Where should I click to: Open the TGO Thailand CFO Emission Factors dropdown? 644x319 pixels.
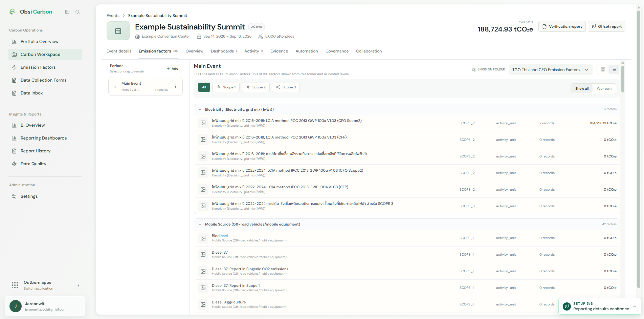[551, 70]
